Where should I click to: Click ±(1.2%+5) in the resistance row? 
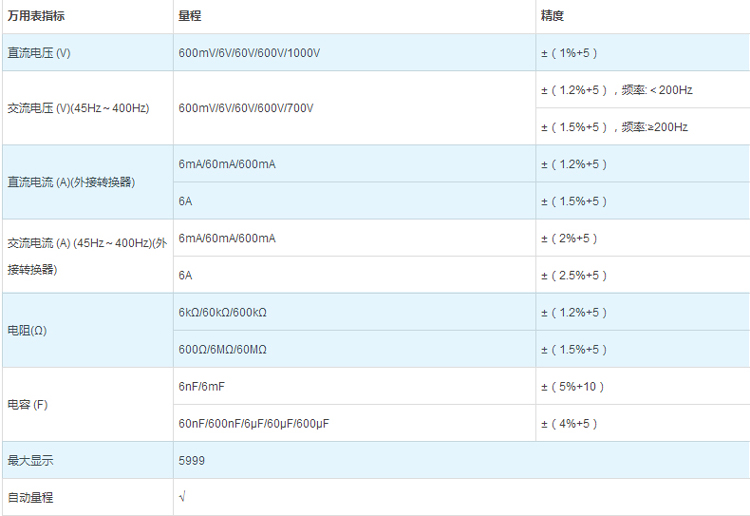(x=574, y=312)
